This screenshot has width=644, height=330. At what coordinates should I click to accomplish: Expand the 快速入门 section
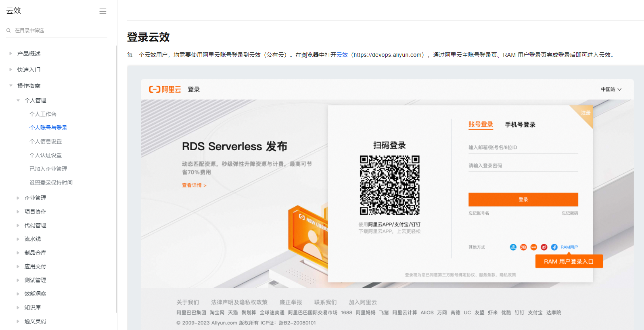[11, 69]
